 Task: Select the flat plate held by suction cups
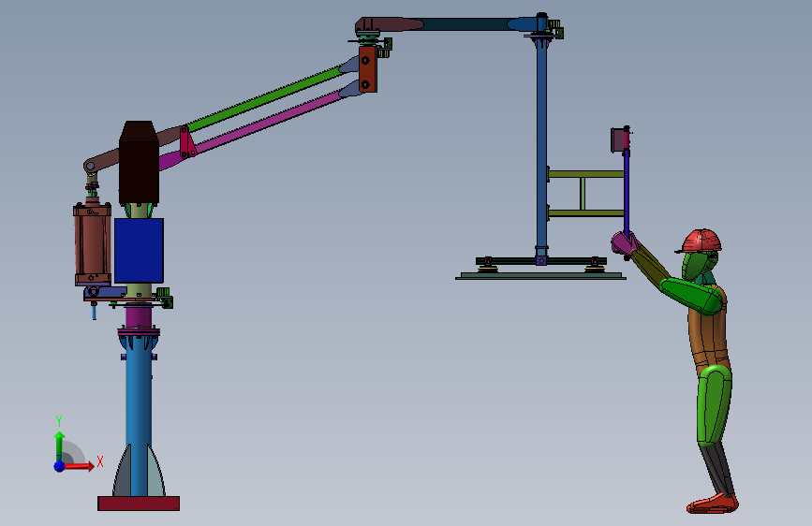[x=540, y=276]
